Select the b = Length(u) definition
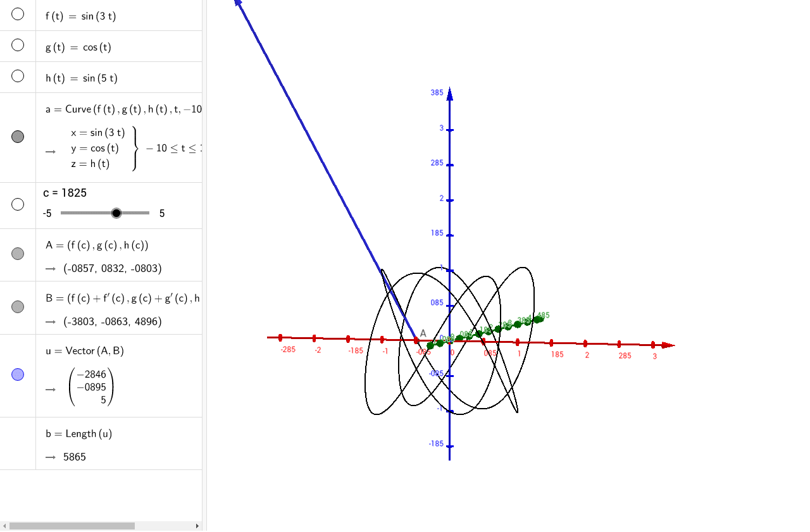 click(x=78, y=434)
